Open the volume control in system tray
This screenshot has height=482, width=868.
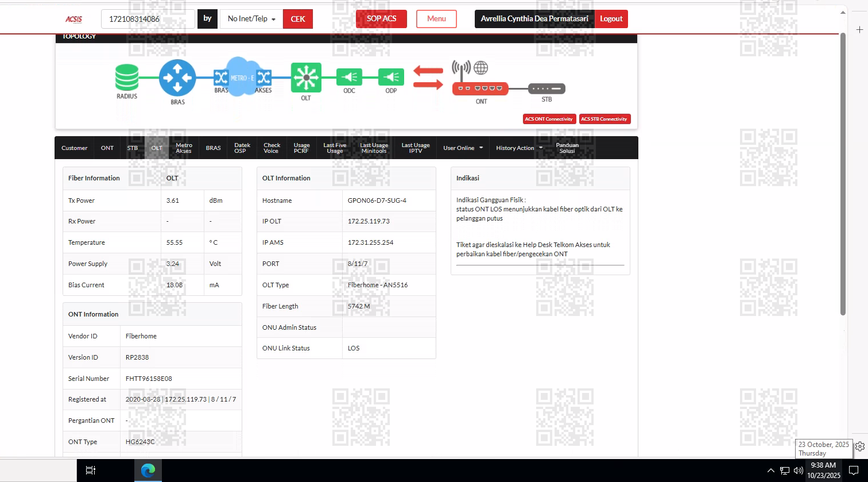pyautogui.click(x=798, y=471)
